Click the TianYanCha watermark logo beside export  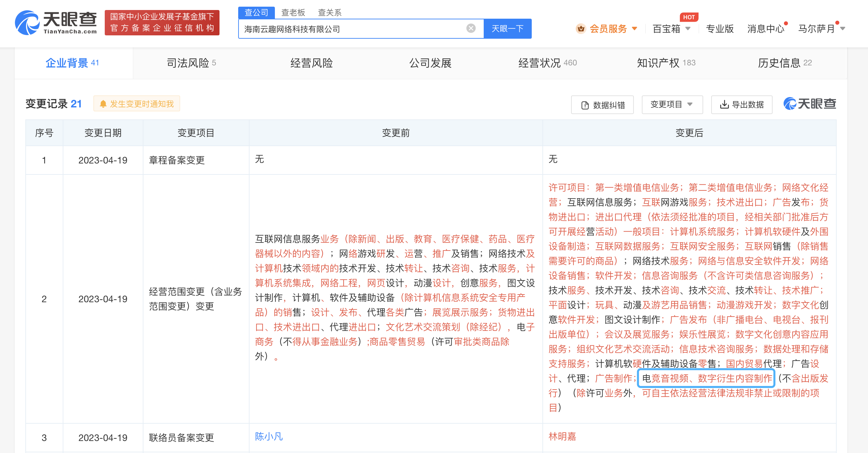coord(809,104)
